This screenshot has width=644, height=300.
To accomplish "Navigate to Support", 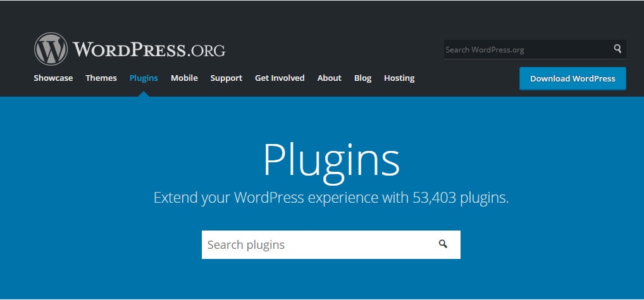I will [226, 78].
